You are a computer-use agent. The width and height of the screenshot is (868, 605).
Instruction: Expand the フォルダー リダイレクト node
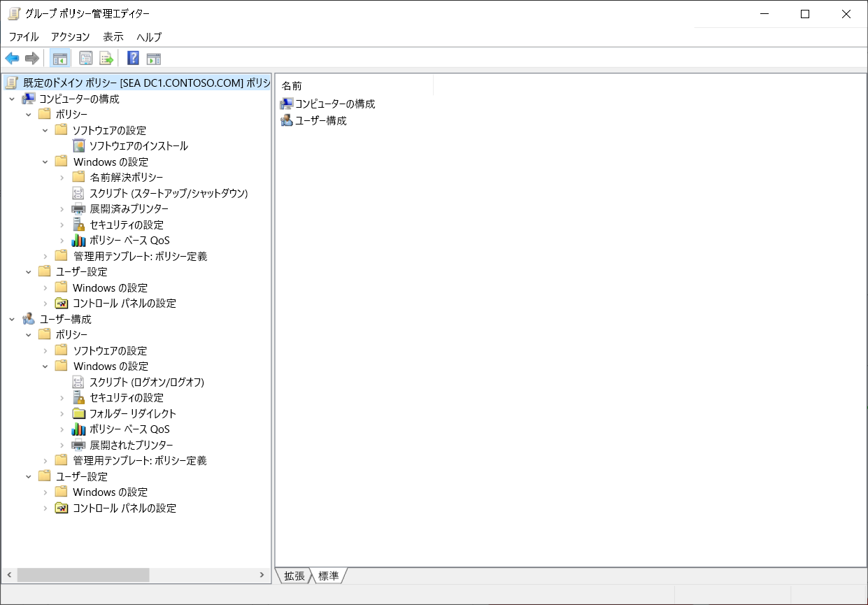click(62, 414)
